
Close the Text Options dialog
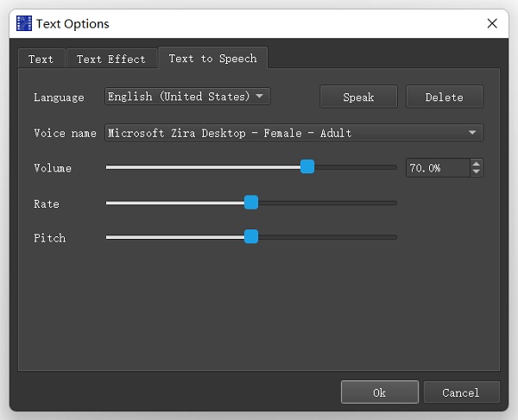(x=492, y=23)
